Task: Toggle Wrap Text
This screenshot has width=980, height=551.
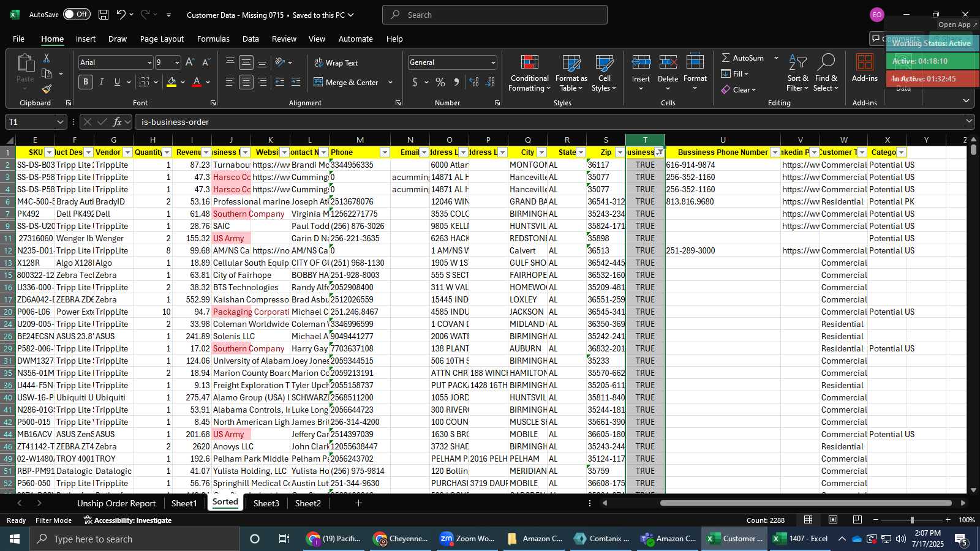Action: [336, 62]
